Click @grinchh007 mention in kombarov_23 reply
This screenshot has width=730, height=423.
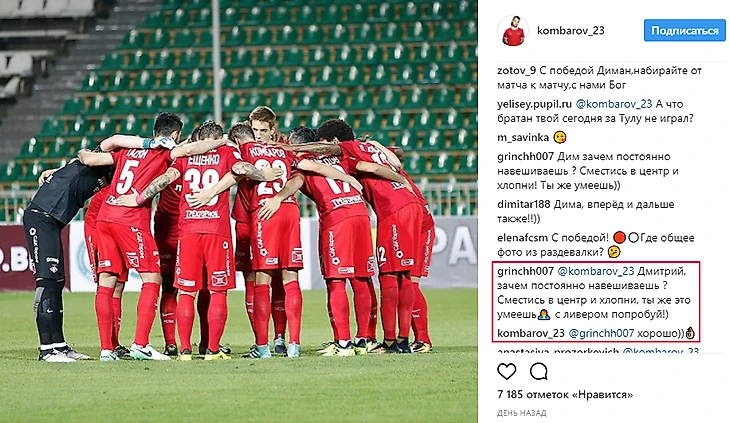pyautogui.click(x=601, y=333)
